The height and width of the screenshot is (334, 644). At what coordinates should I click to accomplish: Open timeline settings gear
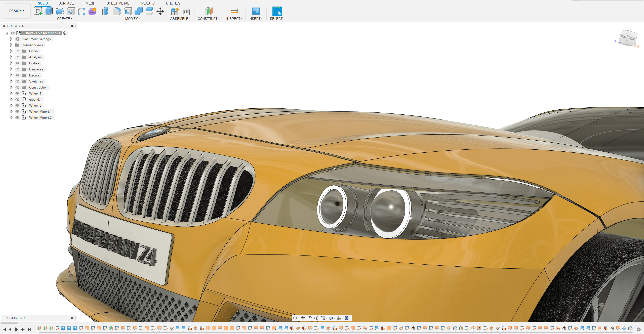coord(638,329)
